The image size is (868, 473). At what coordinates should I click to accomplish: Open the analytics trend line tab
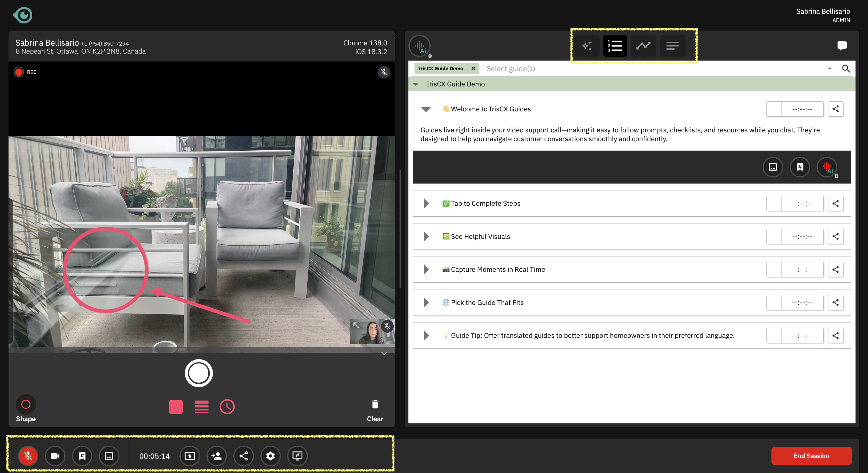(x=643, y=45)
